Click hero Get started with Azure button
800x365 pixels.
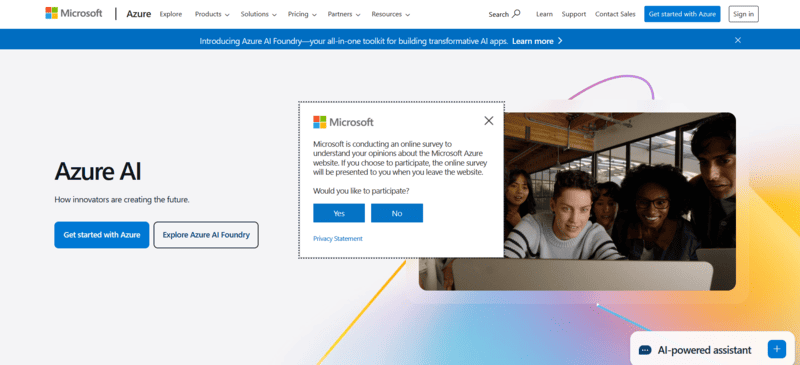click(x=102, y=235)
